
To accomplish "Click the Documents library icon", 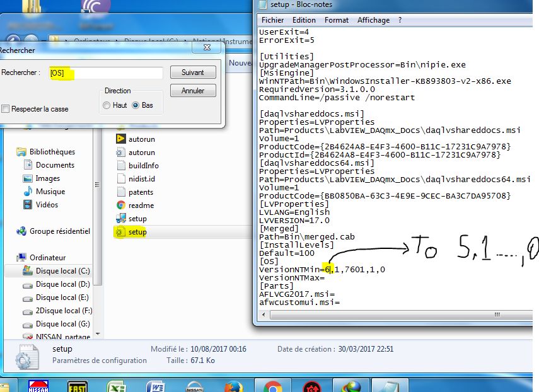I will point(28,165).
